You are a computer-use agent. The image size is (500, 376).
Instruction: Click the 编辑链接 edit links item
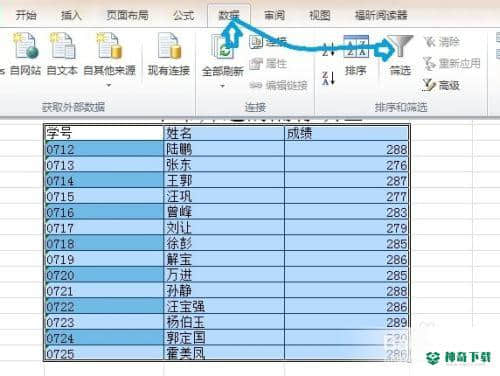[278, 86]
